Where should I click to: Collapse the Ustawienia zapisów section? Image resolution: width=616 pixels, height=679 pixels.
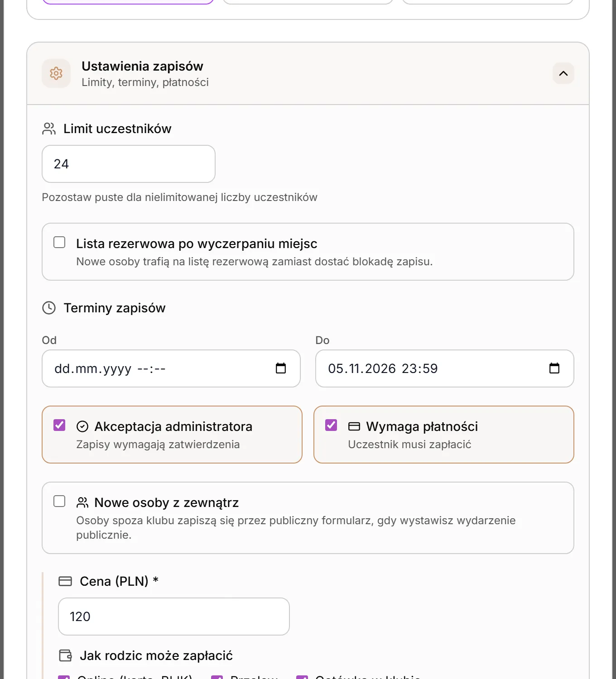pyautogui.click(x=563, y=73)
